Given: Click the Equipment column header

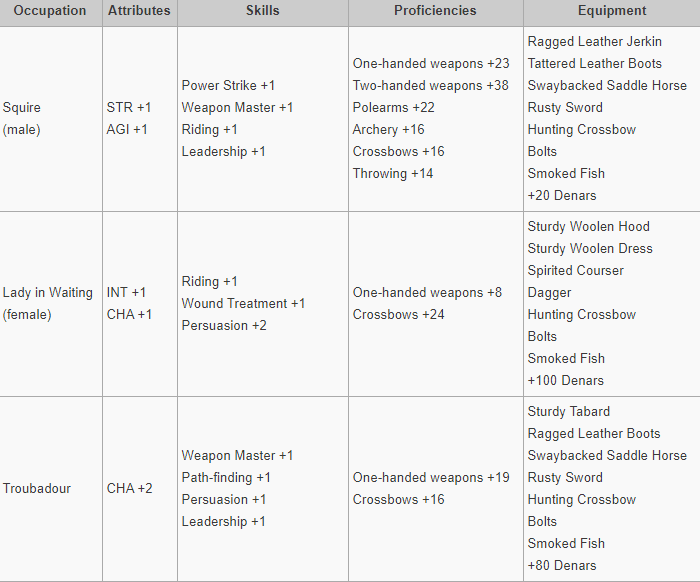Looking at the screenshot, I should point(611,11).
